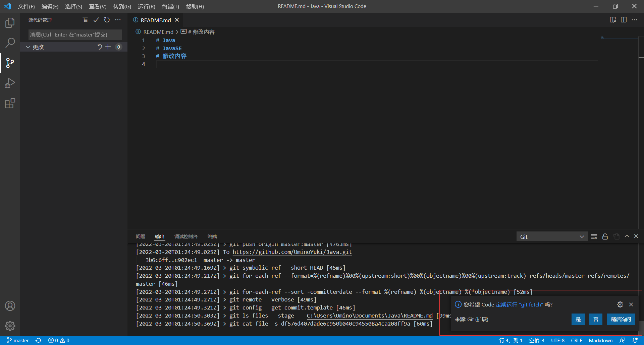This screenshot has height=345, width=644.
Task: Open the 查看(V) menu
Action: click(x=98, y=6)
